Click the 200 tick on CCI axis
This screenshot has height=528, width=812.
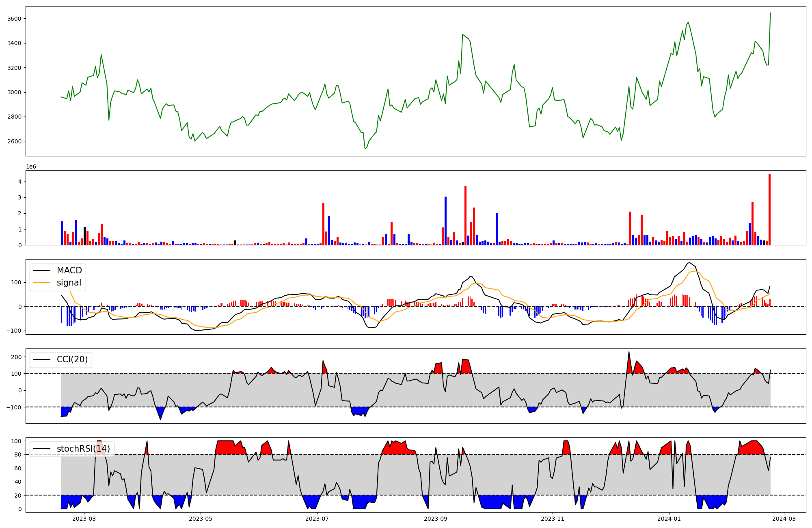pyautogui.click(x=16, y=357)
